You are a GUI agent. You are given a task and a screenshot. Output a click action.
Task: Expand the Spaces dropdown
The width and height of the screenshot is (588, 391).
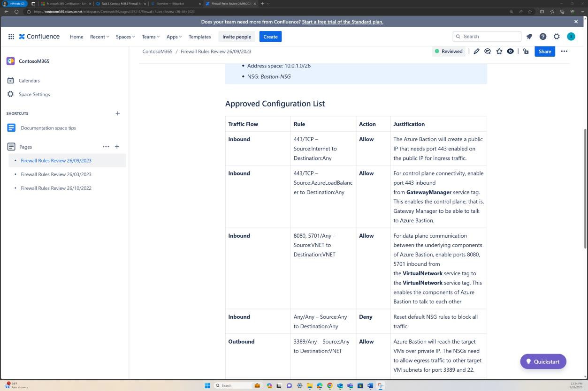tap(125, 36)
